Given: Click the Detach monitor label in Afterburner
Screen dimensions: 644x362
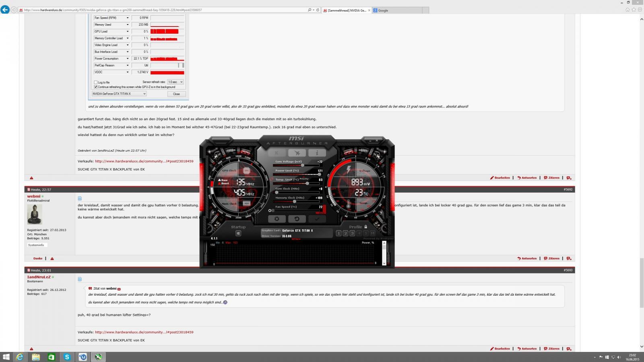Looking at the screenshot, I should (x=296, y=239).
